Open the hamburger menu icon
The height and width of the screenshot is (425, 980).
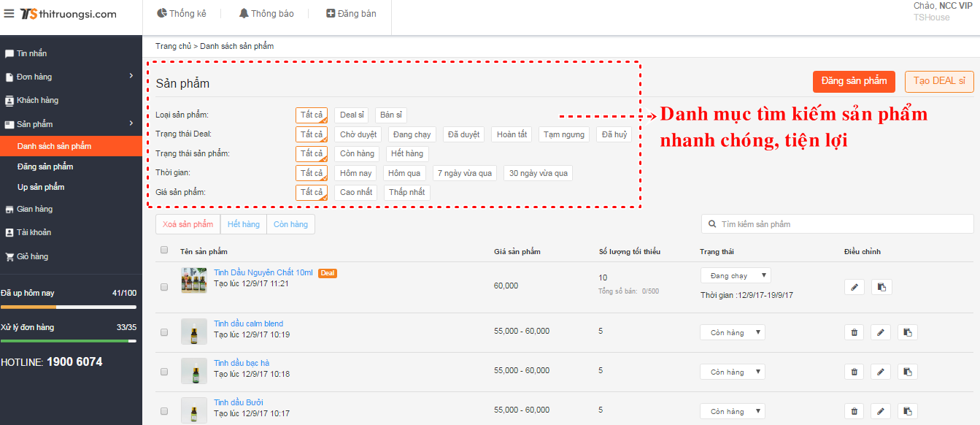click(9, 14)
